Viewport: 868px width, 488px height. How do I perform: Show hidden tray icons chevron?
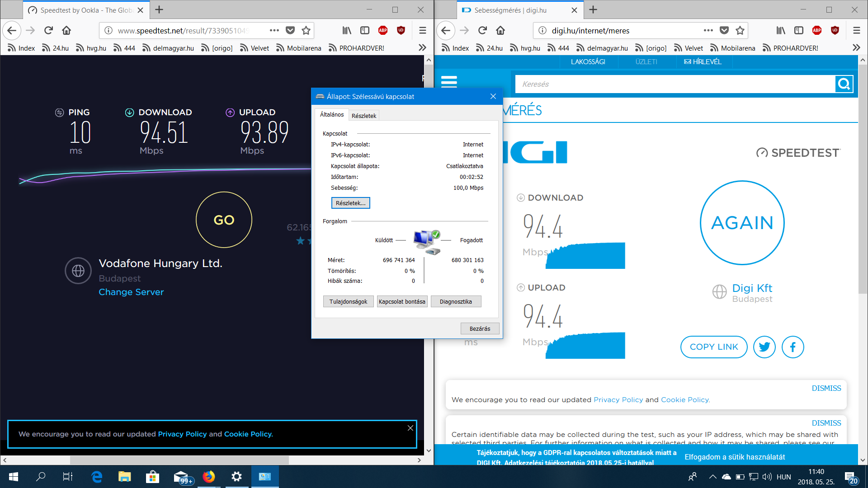tap(712, 476)
